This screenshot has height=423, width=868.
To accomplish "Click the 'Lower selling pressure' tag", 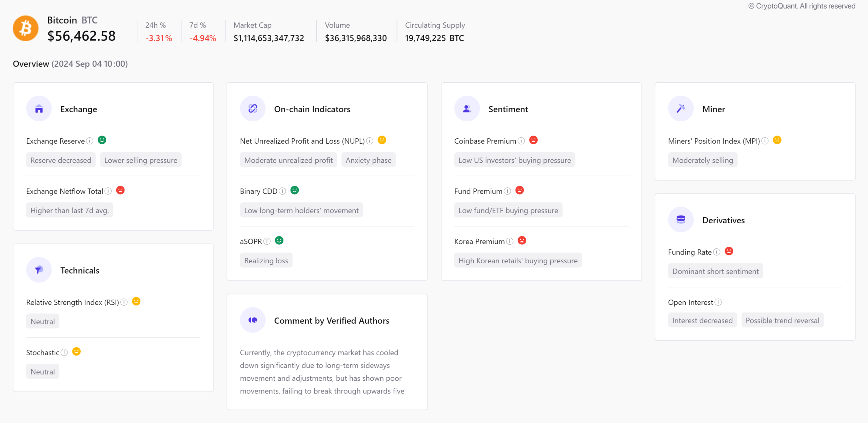I will pyautogui.click(x=141, y=160).
